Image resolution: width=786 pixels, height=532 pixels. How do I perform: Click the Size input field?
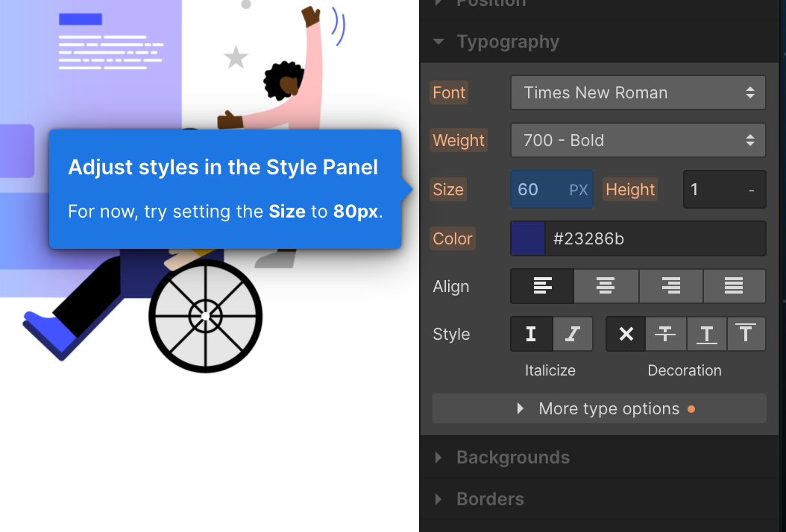tap(537, 189)
